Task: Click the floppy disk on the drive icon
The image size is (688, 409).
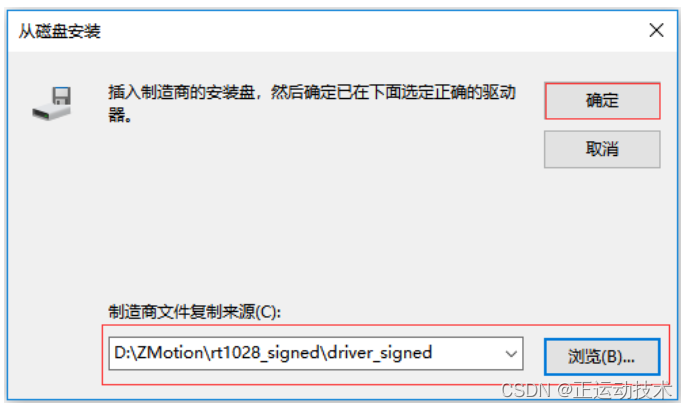Action: 61,95
